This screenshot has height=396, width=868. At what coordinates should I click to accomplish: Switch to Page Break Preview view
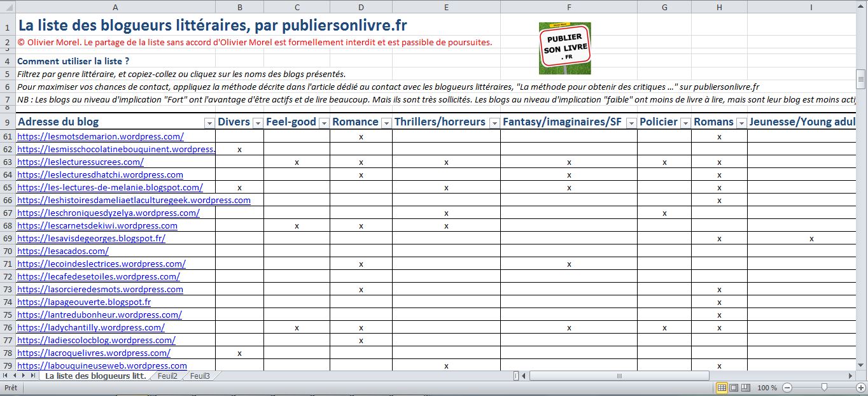[x=745, y=388]
